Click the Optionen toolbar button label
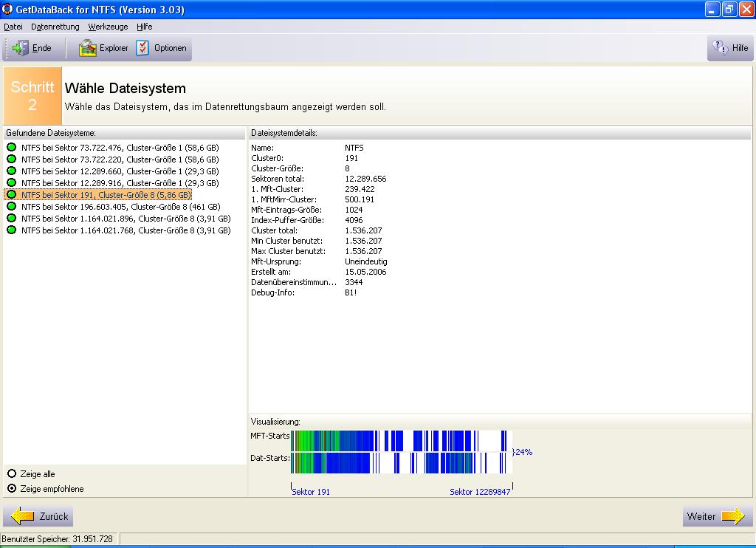This screenshot has height=548, width=756. pyautogui.click(x=171, y=48)
